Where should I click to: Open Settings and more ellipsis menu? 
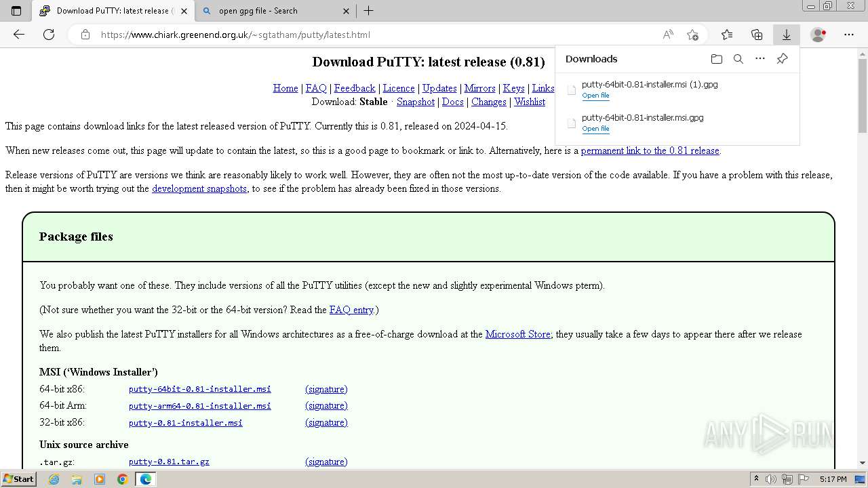[x=849, y=35]
